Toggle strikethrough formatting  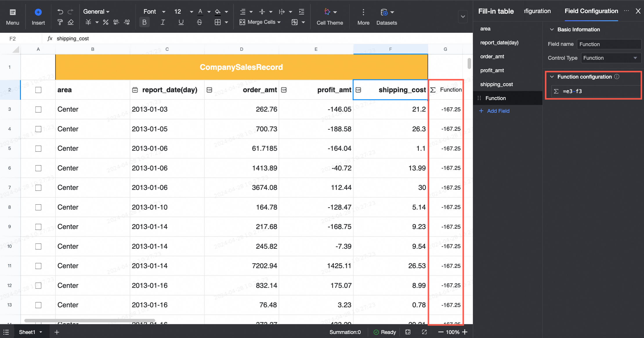(199, 22)
